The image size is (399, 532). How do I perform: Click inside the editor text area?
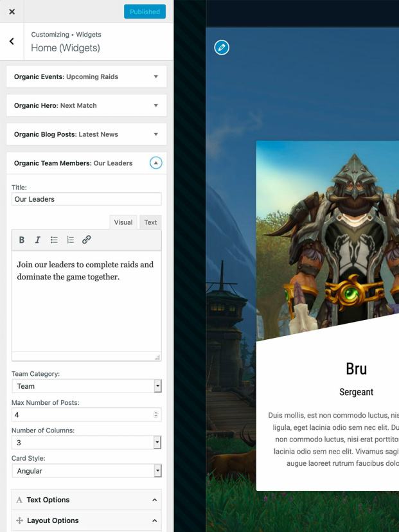click(87, 301)
